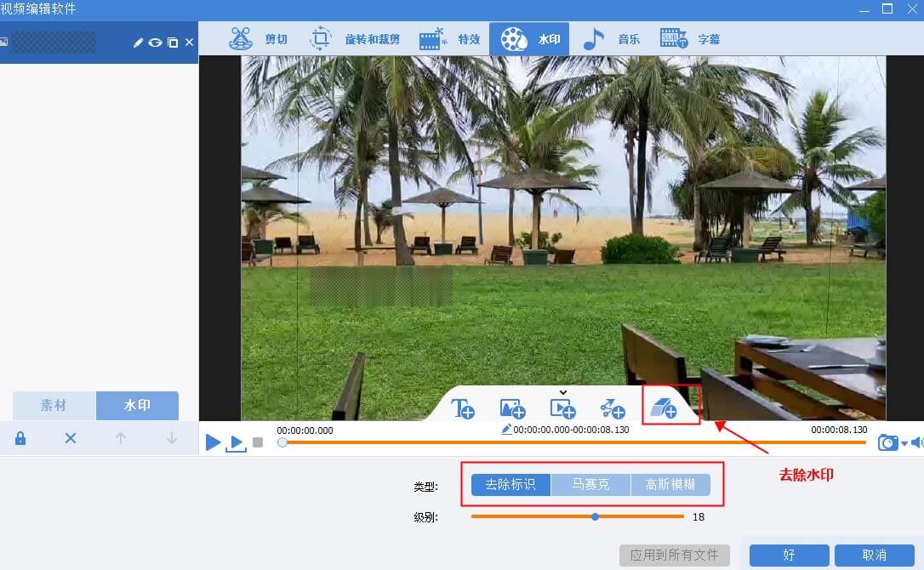Screen dimensions: 924x570
Task: Select the 马赛克 mosaic type
Action: (x=590, y=485)
